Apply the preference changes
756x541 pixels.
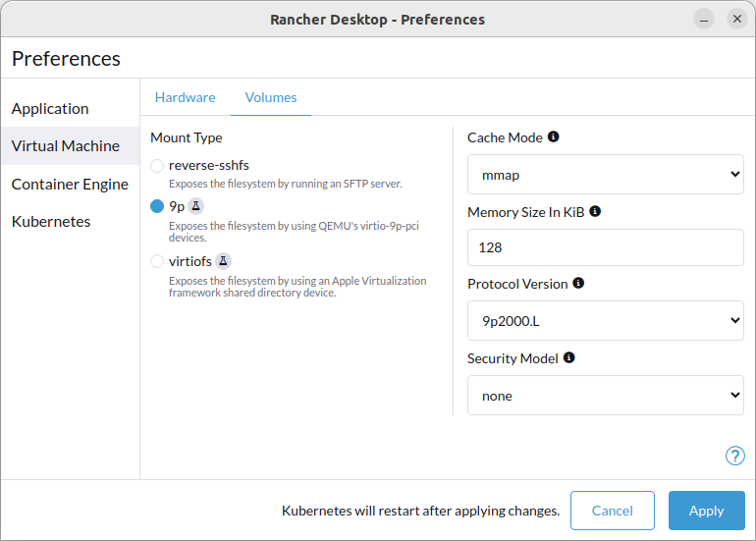(706, 511)
